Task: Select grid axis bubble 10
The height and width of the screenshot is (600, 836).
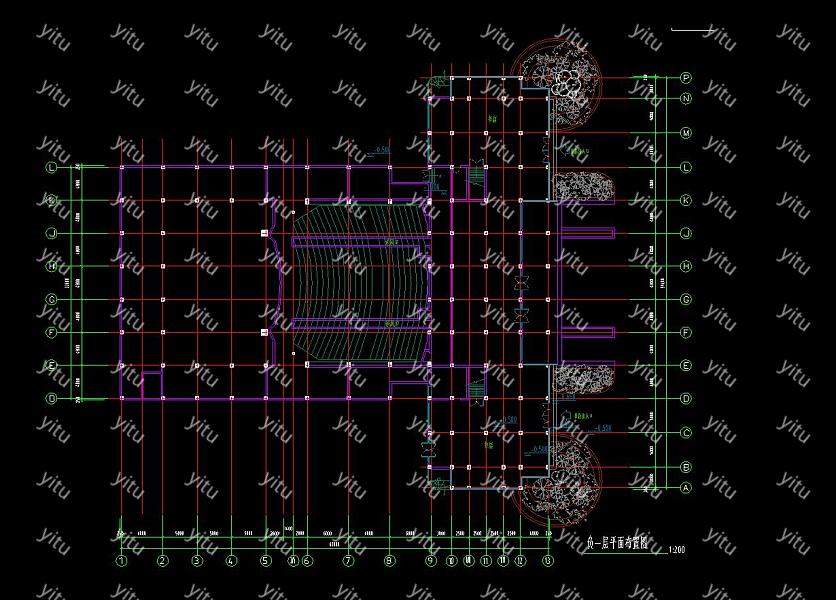Action: (451, 561)
